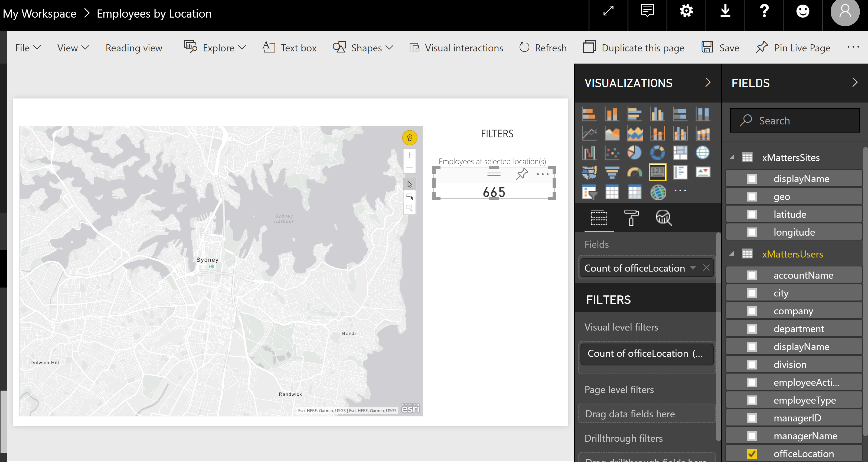
Task: Open the File menu
Action: tap(28, 48)
